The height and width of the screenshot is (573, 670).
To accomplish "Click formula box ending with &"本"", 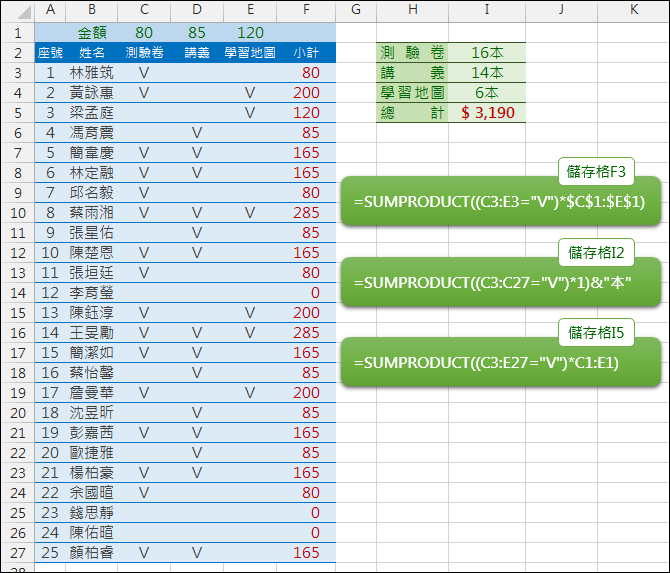I will point(501,282).
